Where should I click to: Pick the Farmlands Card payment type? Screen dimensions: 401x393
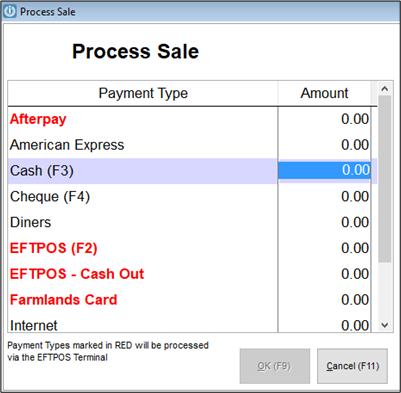pos(63,300)
